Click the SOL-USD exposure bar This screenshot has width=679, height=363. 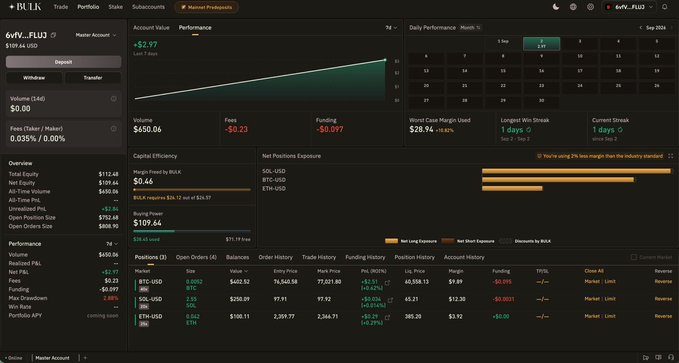click(x=576, y=171)
